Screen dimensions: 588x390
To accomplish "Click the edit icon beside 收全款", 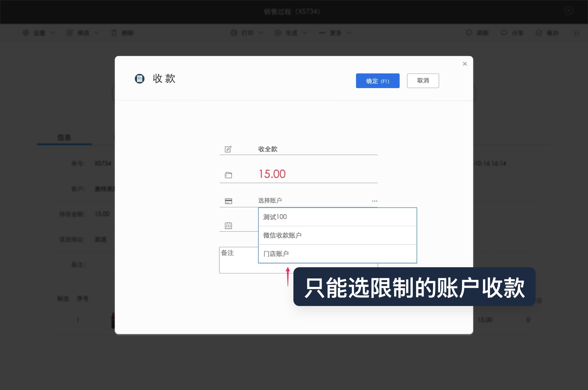I will 228,149.
